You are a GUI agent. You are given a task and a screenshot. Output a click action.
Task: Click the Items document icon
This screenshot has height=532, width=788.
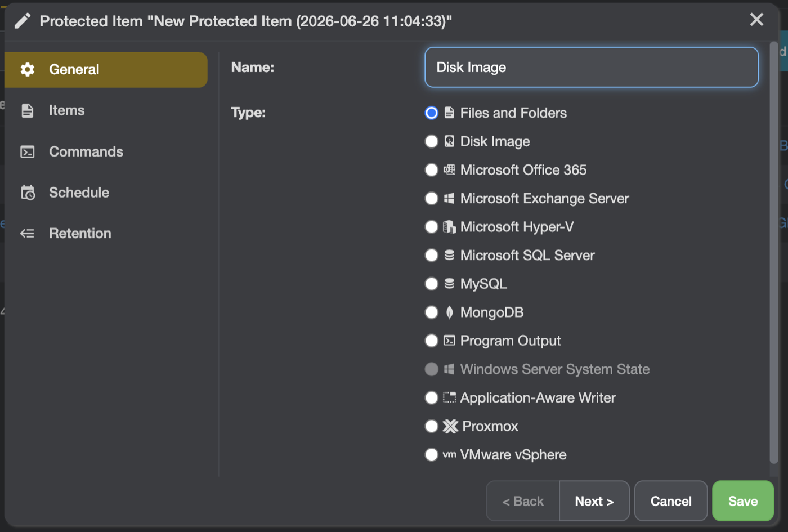click(x=28, y=110)
